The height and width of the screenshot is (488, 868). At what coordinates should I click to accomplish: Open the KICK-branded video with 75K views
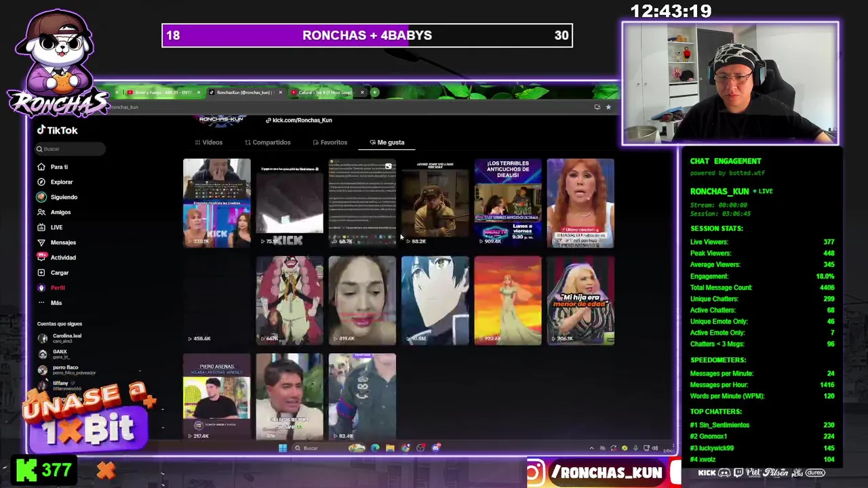(290, 202)
